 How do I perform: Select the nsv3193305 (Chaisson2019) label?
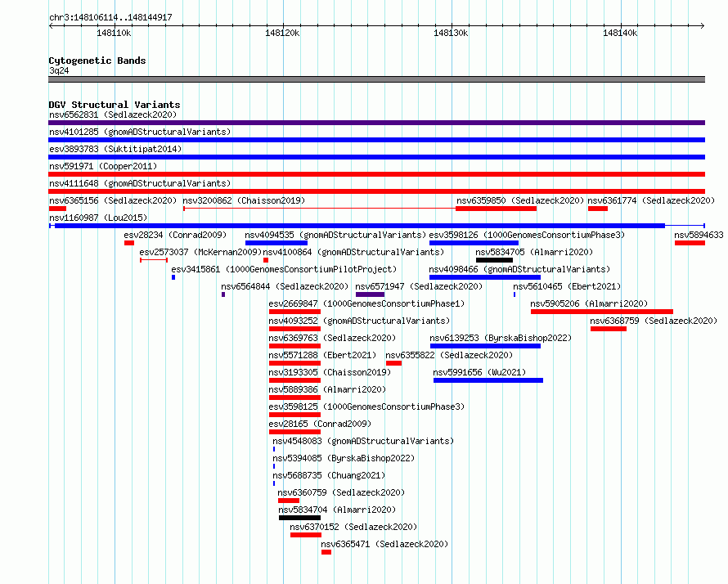point(330,372)
